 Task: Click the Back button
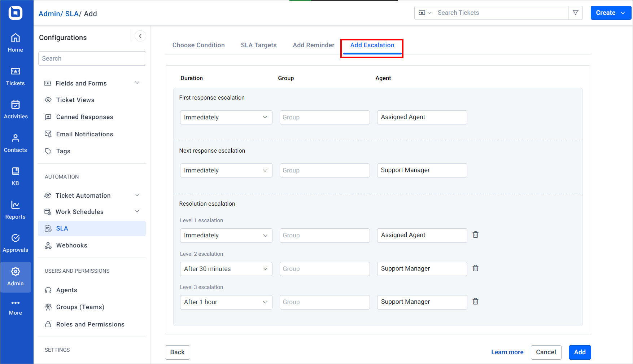pyautogui.click(x=178, y=352)
